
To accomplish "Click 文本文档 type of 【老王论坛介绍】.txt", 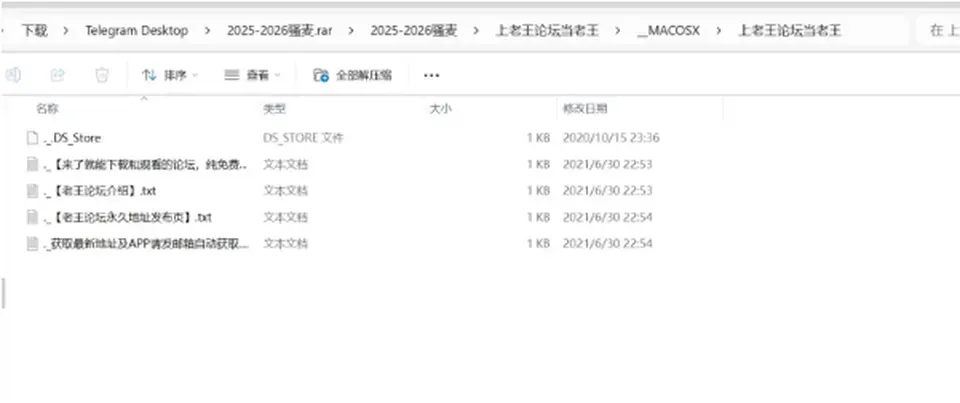I will [x=285, y=190].
